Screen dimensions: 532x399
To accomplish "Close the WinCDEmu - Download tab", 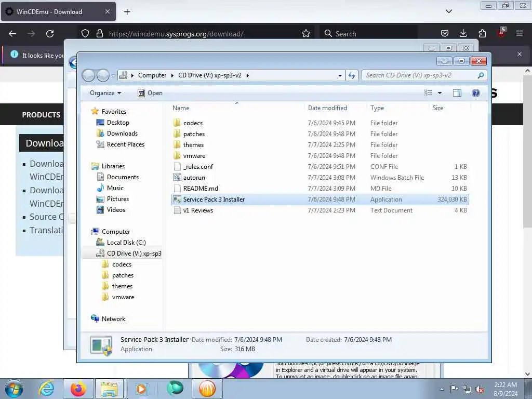I will pyautogui.click(x=107, y=11).
